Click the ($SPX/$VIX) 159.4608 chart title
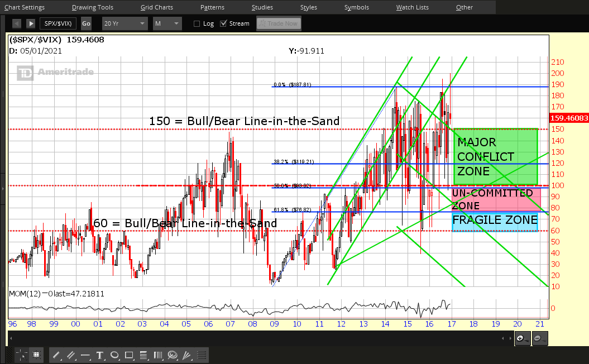Screen dimensions: 589x364 coord(57,40)
